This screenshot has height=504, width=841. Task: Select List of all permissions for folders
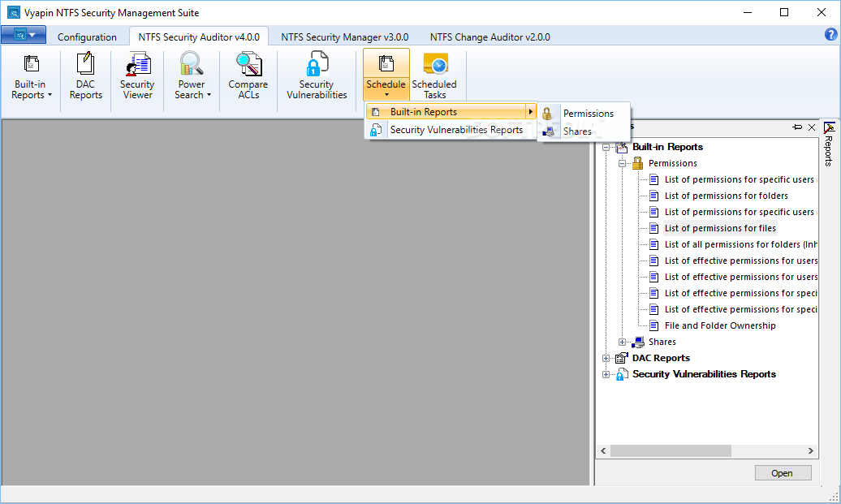click(x=740, y=244)
